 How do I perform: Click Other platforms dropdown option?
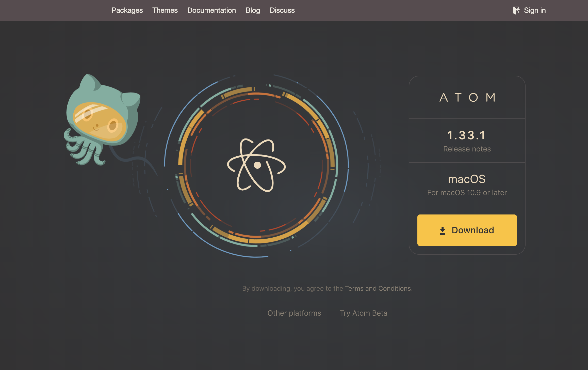(x=294, y=313)
